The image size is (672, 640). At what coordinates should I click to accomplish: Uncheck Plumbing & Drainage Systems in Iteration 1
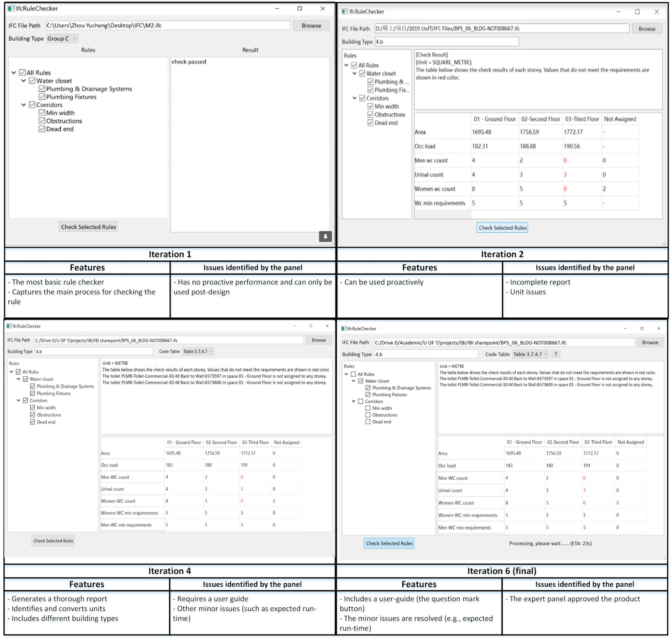click(x=42, y=89)
